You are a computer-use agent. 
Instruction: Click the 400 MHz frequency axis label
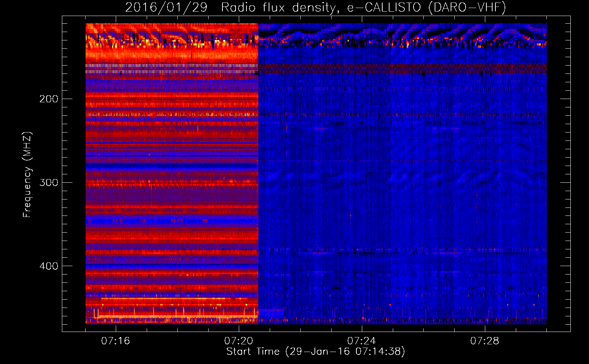pyautogui.click(x=49, y=266)
